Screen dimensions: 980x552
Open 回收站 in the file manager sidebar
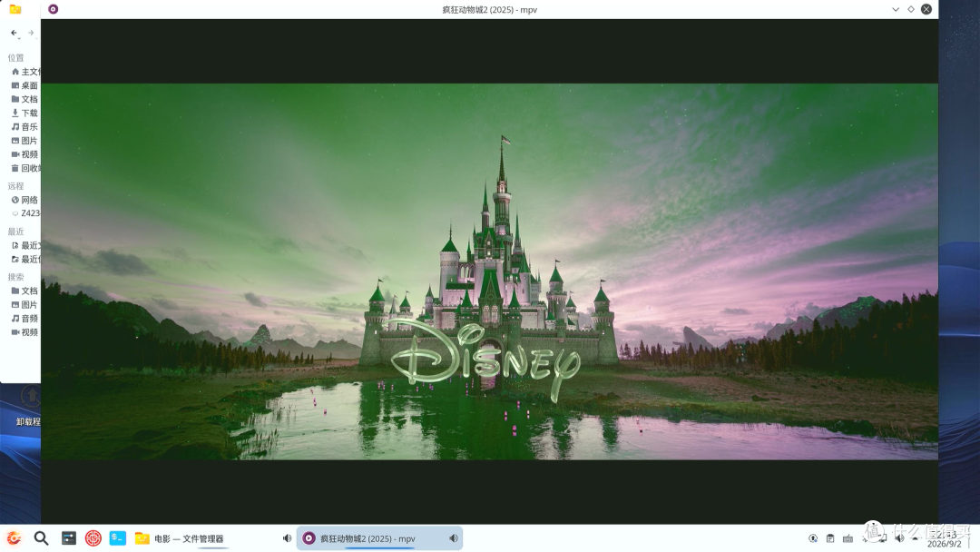pos(25,168)
